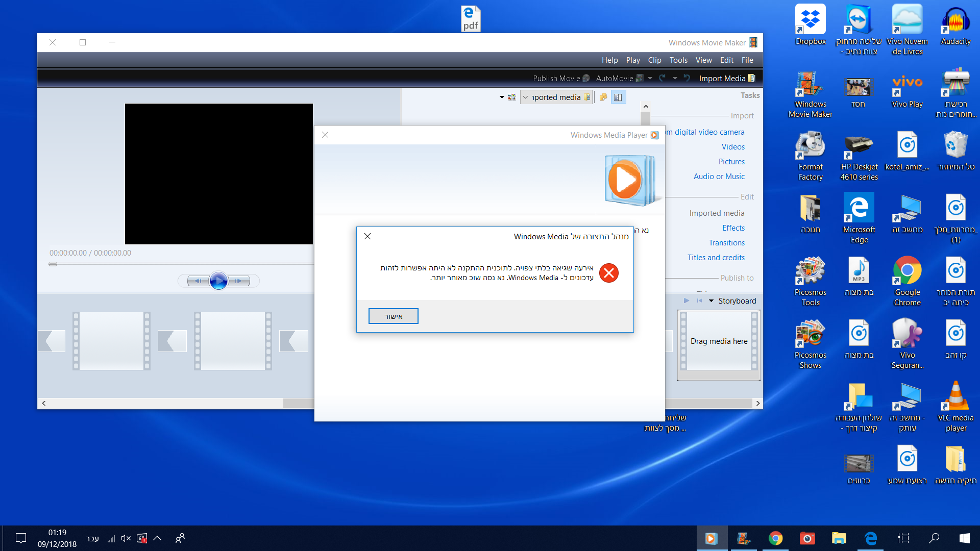This screenshot has width=980, height=551.
Task: Close the Windows Media error dialog
Action: [x=367, y=236]
